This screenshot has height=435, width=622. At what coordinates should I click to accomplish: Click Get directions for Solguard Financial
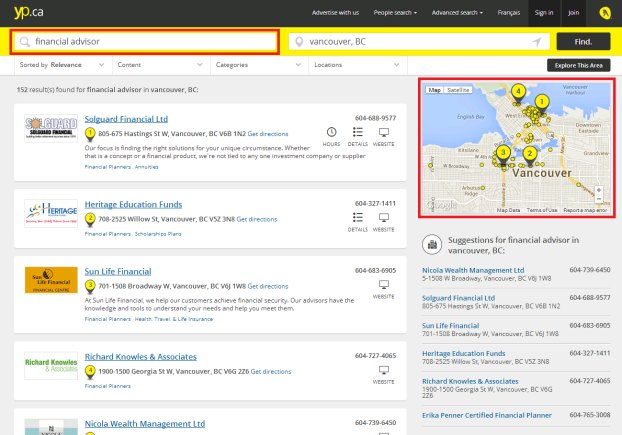(269, 133)
